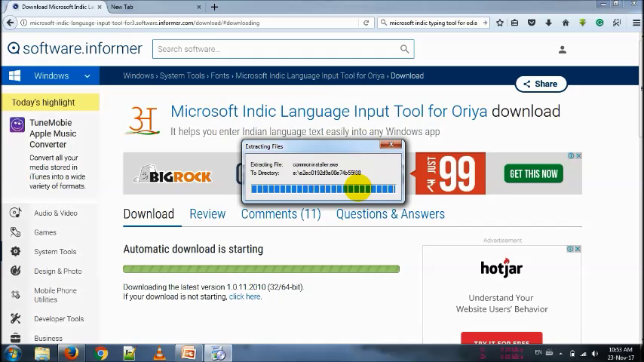Click the Pocket shield icon
The image size is (644, 362).
(532, 23)
